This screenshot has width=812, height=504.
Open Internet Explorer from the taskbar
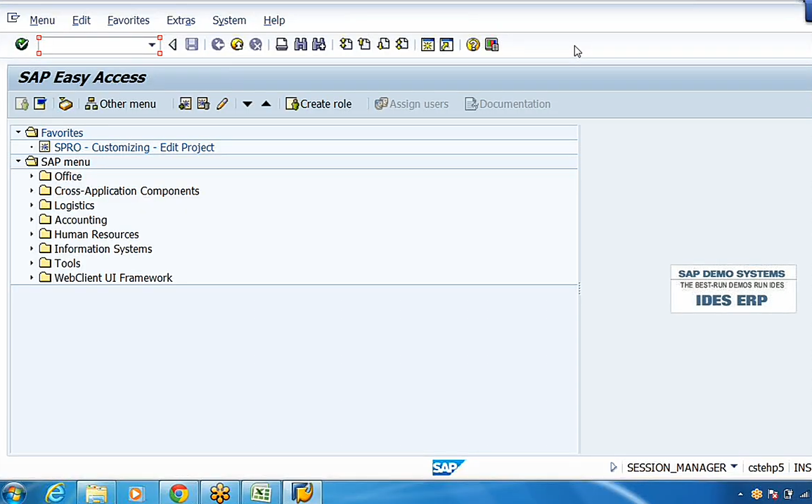pos(56,493)
